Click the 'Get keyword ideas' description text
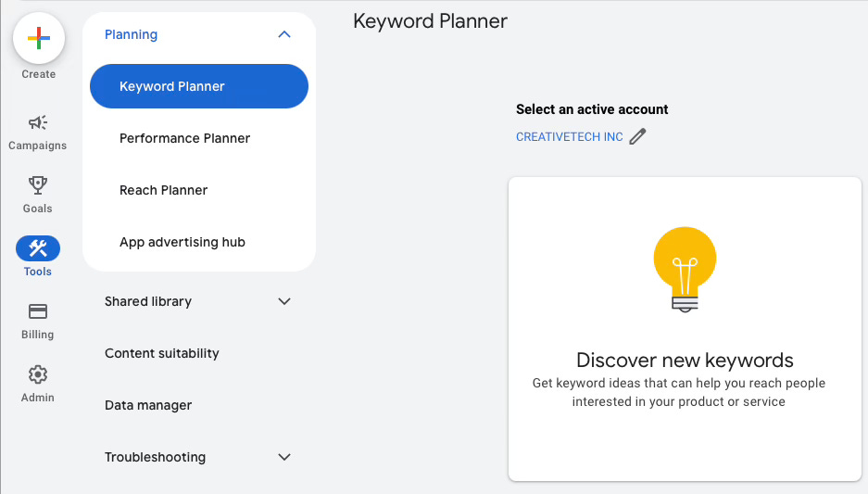The width and height of the screenshot is (868, 494). click(679, 392)
